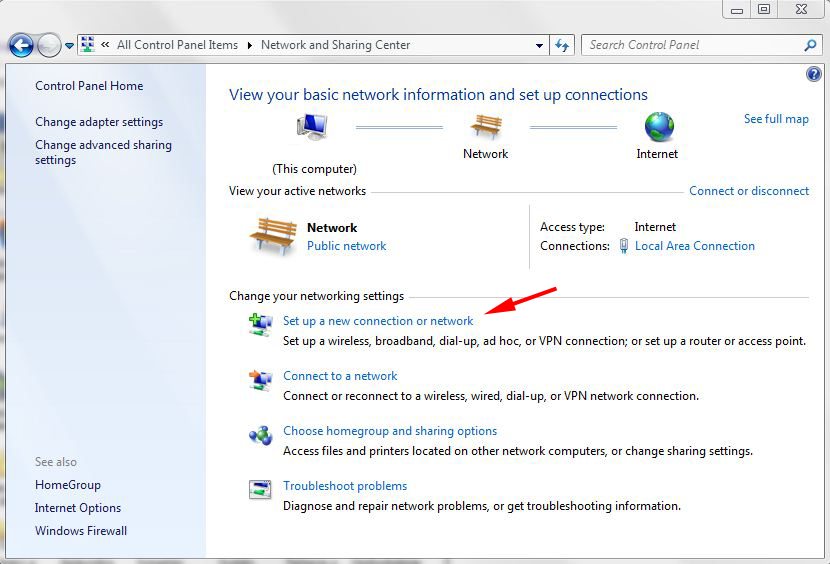The image size is (830, 564).
Task: Click Set up a new connection or network
Action: 378,321
